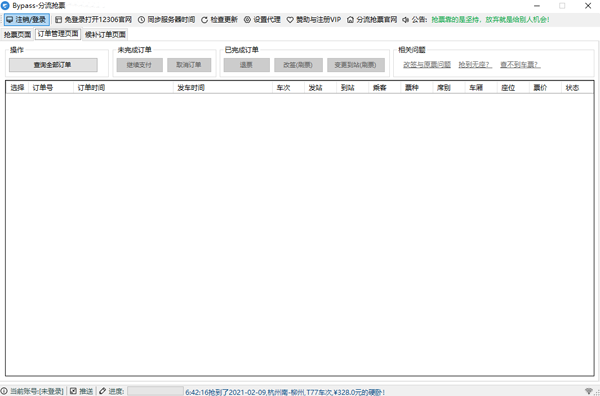Image resolution: width=600 pixels, height=396 pixels.
Task: Click the 退票 refund button
Action: (x=247, y=65)
